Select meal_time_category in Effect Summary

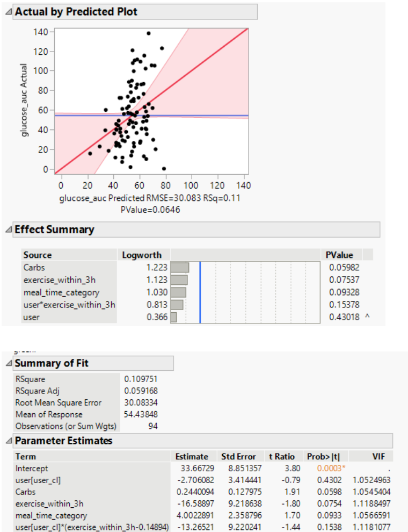click(x=61, y=292)
